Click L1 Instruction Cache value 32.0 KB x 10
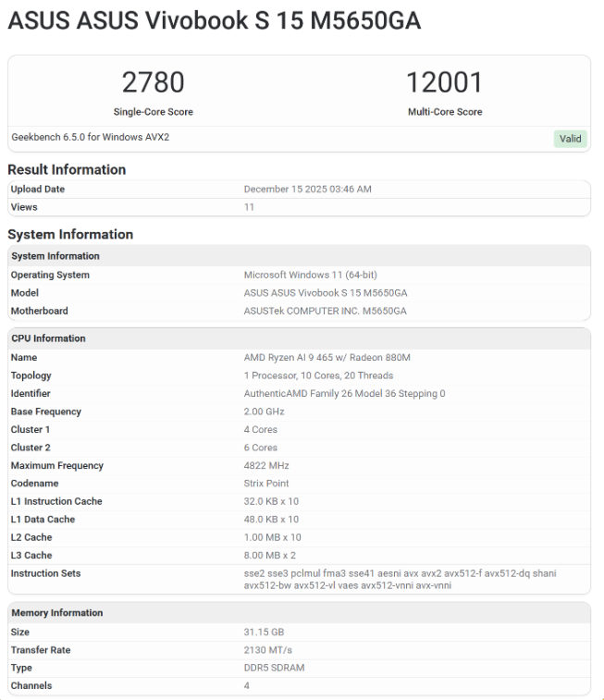 [271, 501]
